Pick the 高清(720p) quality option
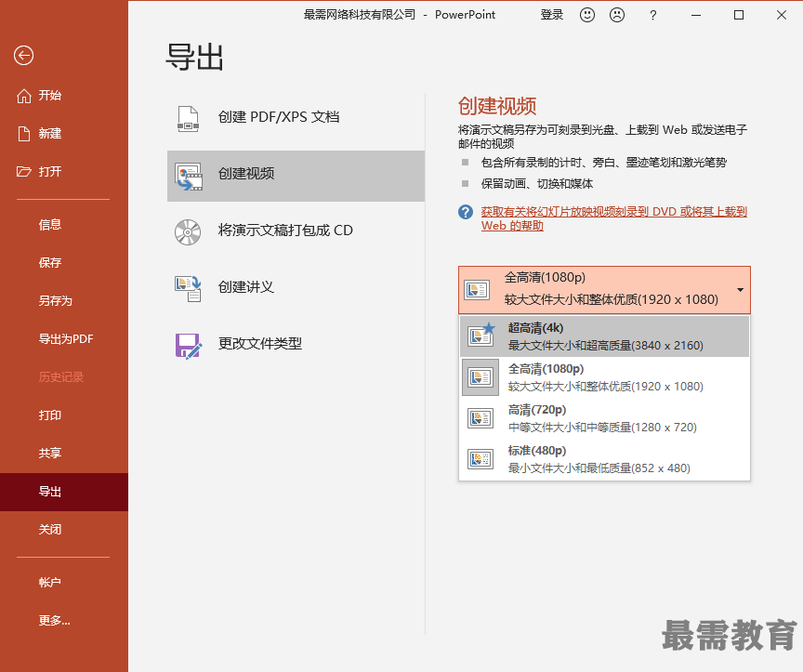 click(604, 418)
